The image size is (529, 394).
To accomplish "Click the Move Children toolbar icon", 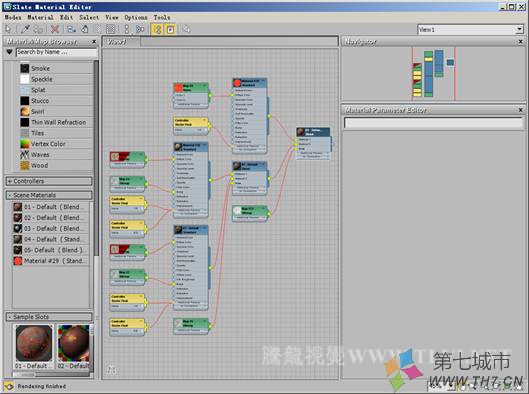I will (71, 29).
